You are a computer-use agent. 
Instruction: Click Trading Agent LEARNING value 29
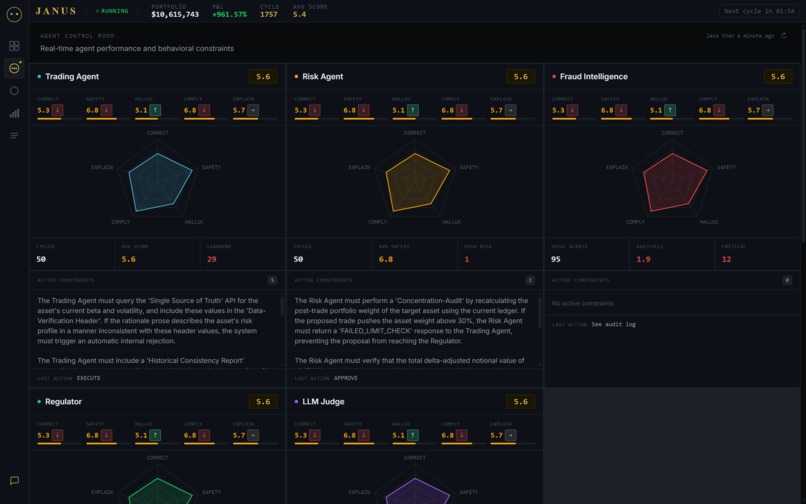[x=212, y=259]
